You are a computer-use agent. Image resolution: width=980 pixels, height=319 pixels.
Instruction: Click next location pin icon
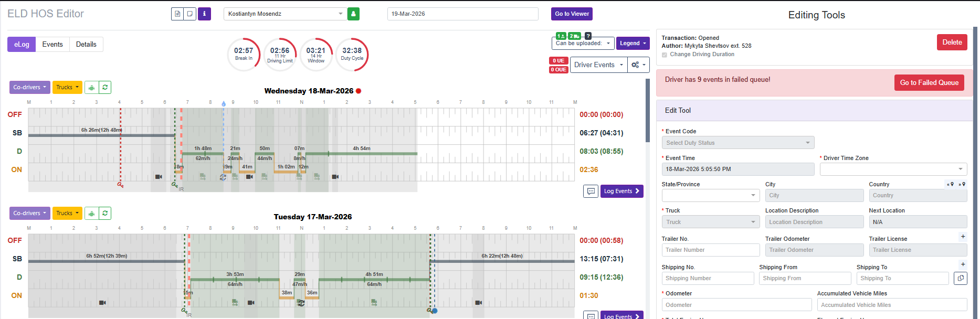(x=962, y=184)
